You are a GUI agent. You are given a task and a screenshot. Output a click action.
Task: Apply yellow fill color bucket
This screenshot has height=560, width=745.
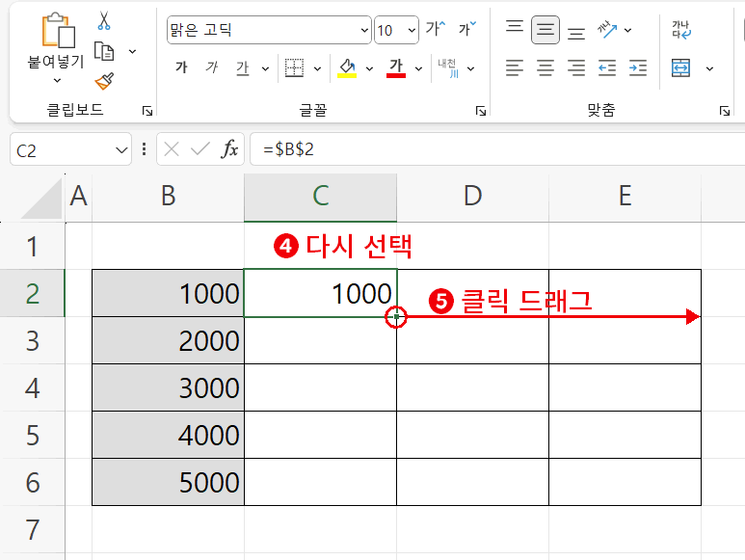[x=347, y=67]
